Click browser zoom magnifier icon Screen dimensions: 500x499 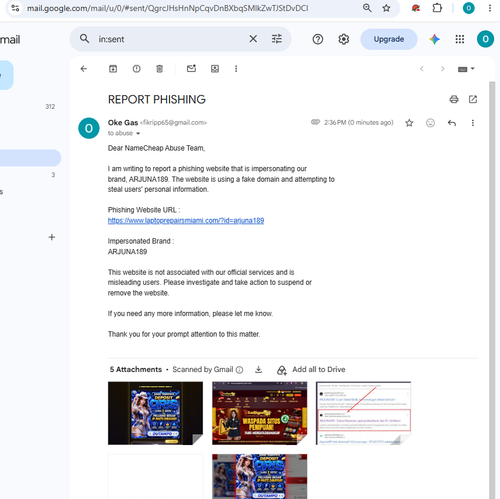[x=367, y=8]
